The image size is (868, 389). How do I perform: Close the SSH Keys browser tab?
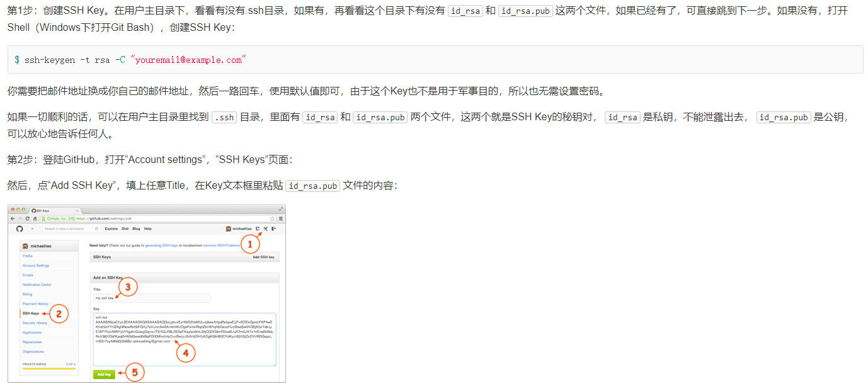point(77,211)
